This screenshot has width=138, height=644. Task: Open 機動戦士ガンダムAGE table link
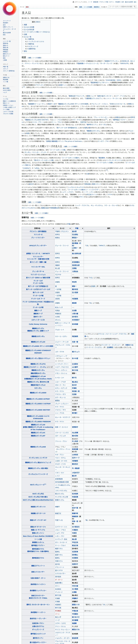pyautogui.click(x=38, y=447)
